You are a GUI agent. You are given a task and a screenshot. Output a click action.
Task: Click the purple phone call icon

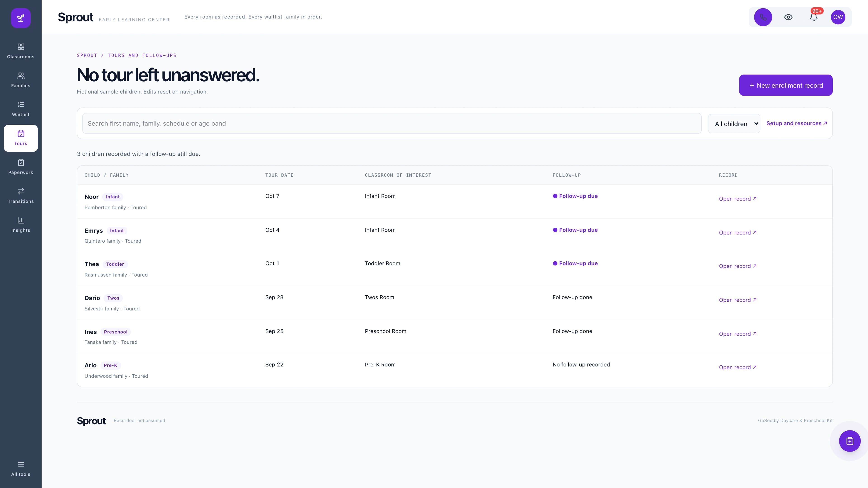coord(763,17)
